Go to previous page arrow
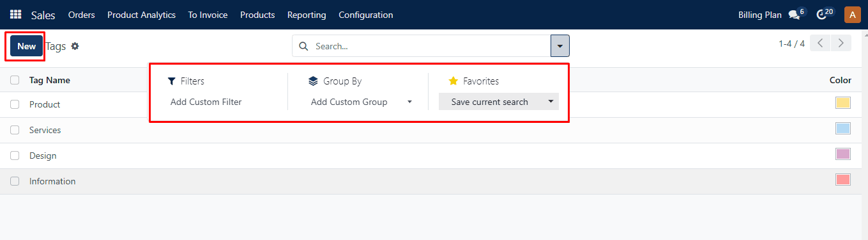Screen dimensions: 868x240 pyautogui.click(x=820, y=44)
